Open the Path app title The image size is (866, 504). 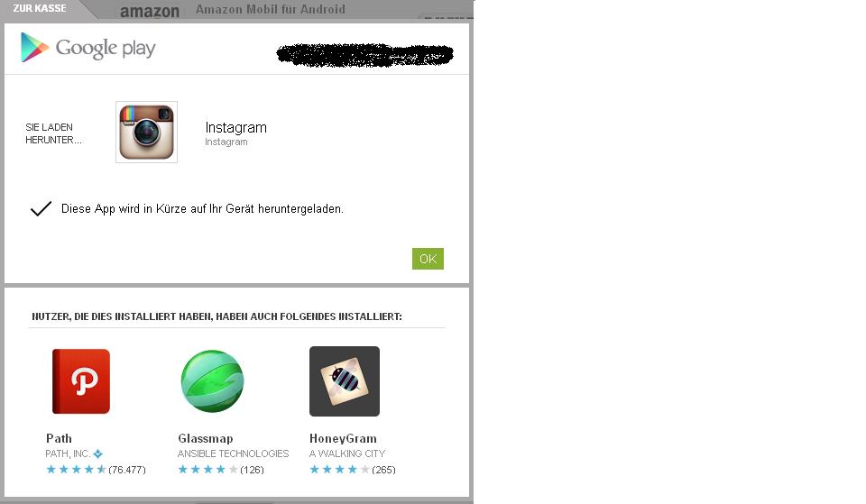(x=60, y=438)
